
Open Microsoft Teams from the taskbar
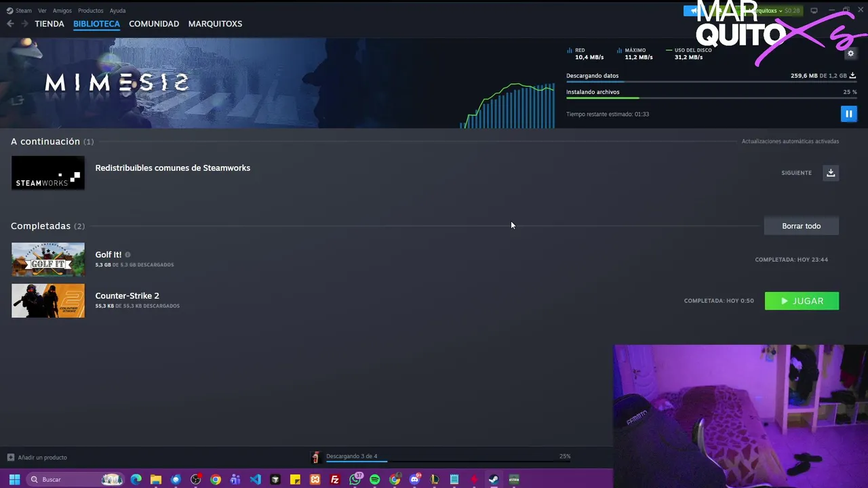235,479
